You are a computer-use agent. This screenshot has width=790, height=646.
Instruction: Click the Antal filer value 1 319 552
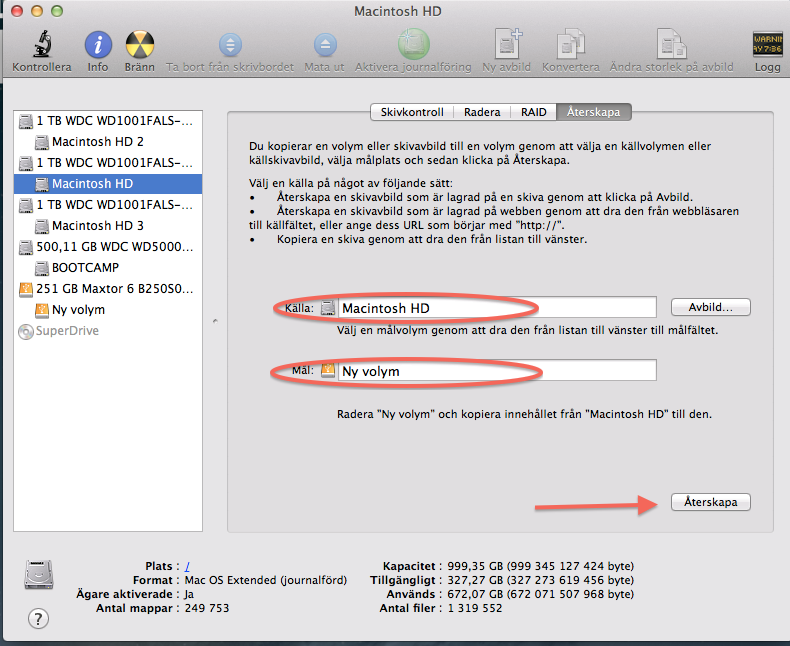(475, 608)
